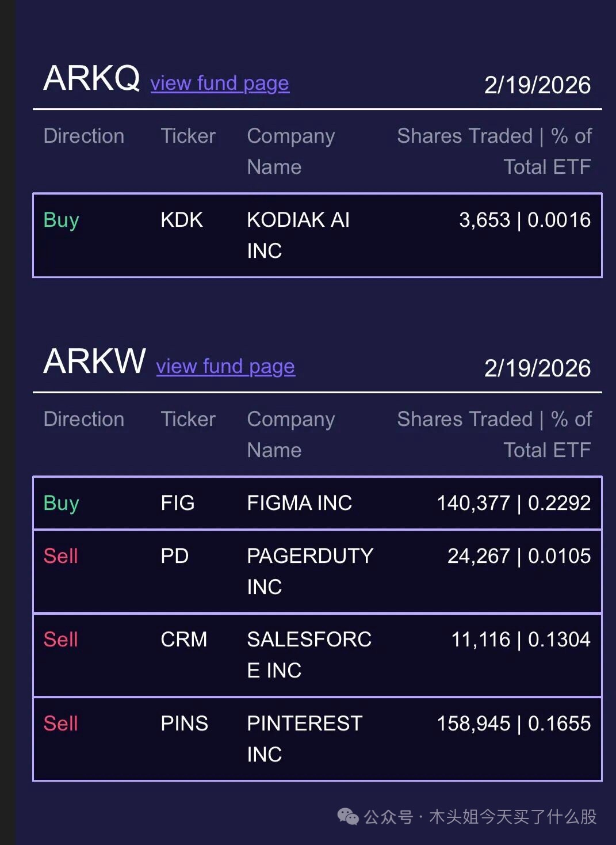Image resolution: width=616 pixels, height=845 pixels.
Task: Select the ARKQ fund heading
Action: click(x=91, y=78)
